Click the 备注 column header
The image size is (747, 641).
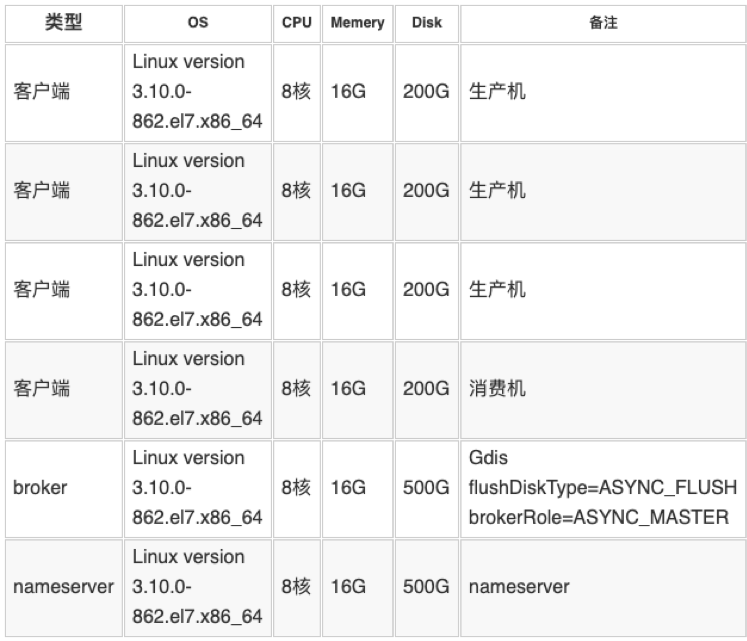click(603, 22)
